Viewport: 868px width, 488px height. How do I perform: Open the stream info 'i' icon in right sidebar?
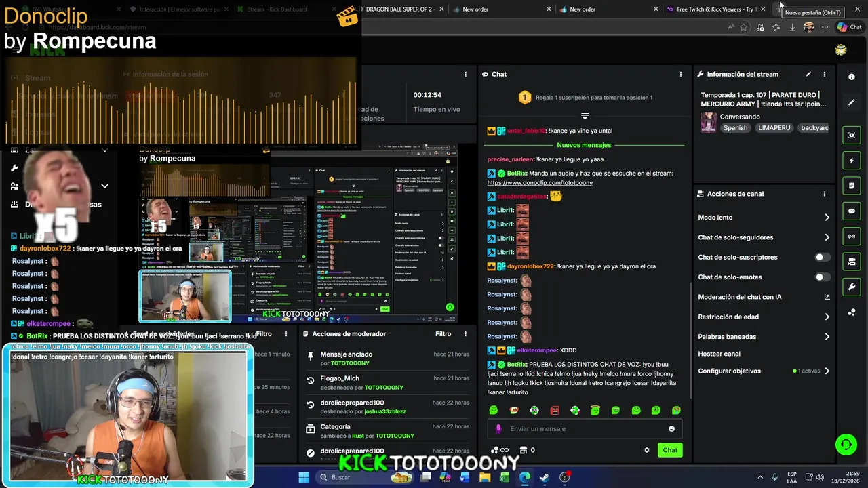pyautogui.click(x=852, y=77)
